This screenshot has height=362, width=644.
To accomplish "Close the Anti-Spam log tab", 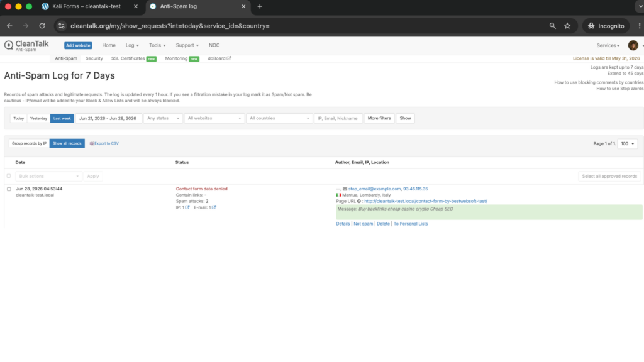I will tap(243, 6).
